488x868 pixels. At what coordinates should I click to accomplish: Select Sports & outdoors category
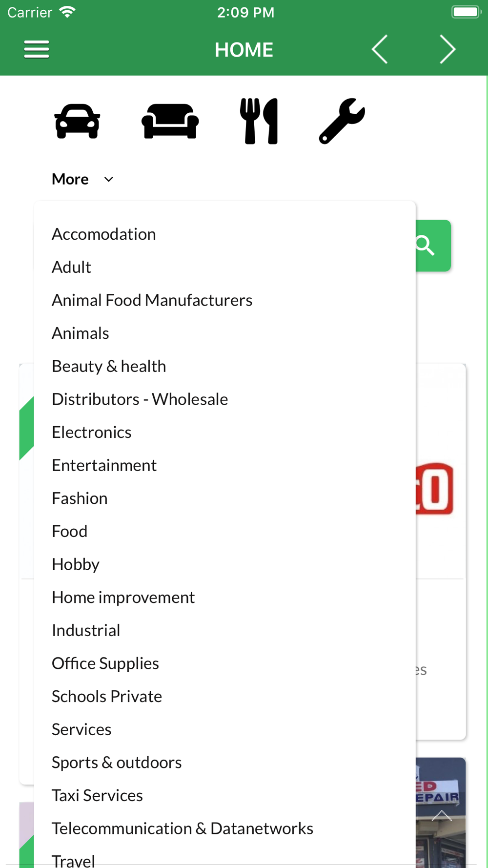(117, 763)
